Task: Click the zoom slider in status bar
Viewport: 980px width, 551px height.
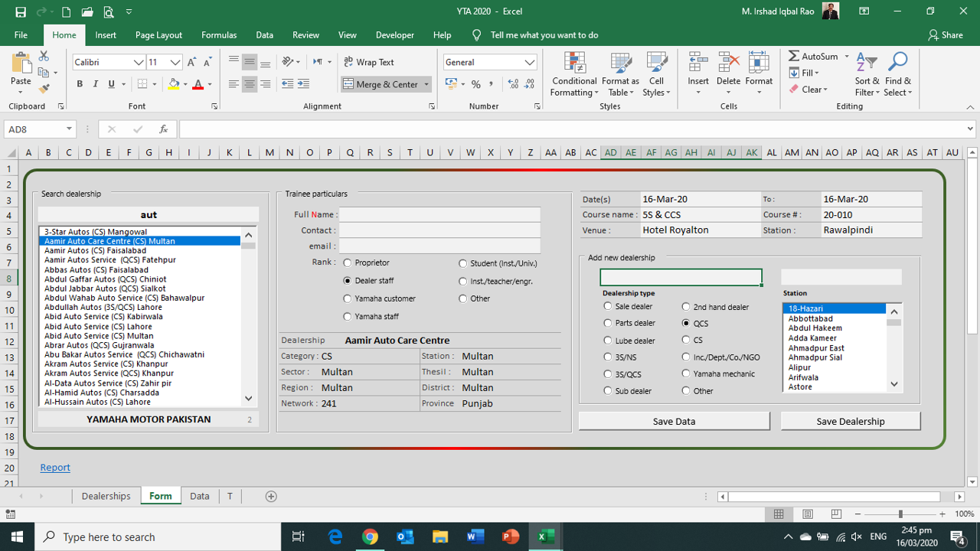Action: click(x=900, y=514)
